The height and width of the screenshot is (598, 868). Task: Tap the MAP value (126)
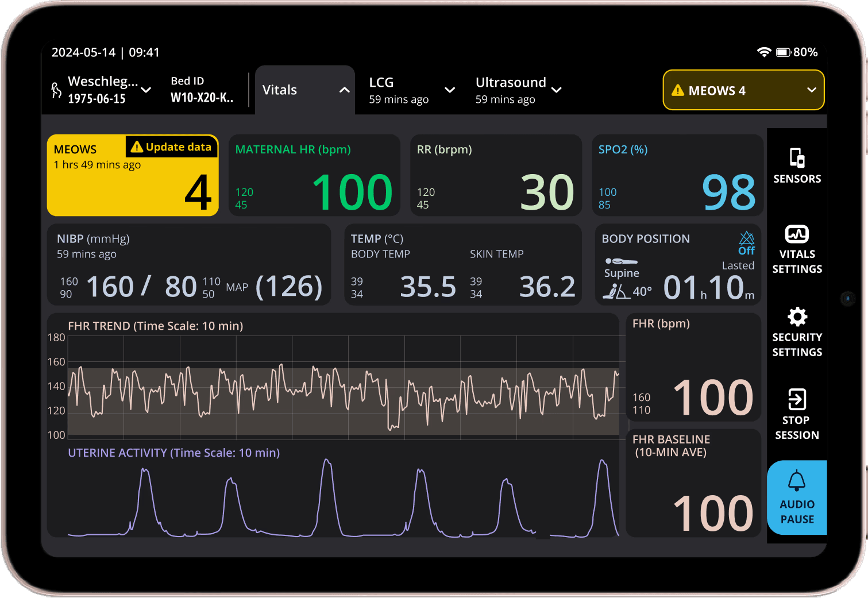point(288,287)
